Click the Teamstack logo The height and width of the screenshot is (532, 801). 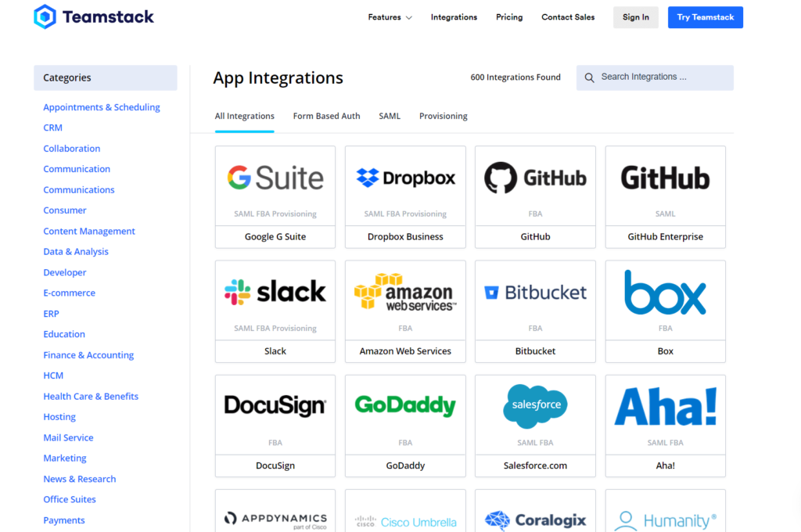92,16
